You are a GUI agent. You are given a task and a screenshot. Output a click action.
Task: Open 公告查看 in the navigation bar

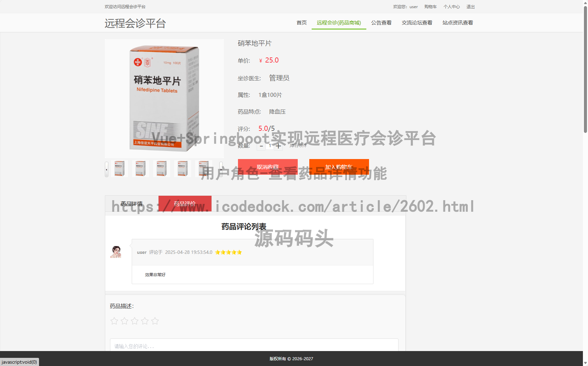click(381, 22)
